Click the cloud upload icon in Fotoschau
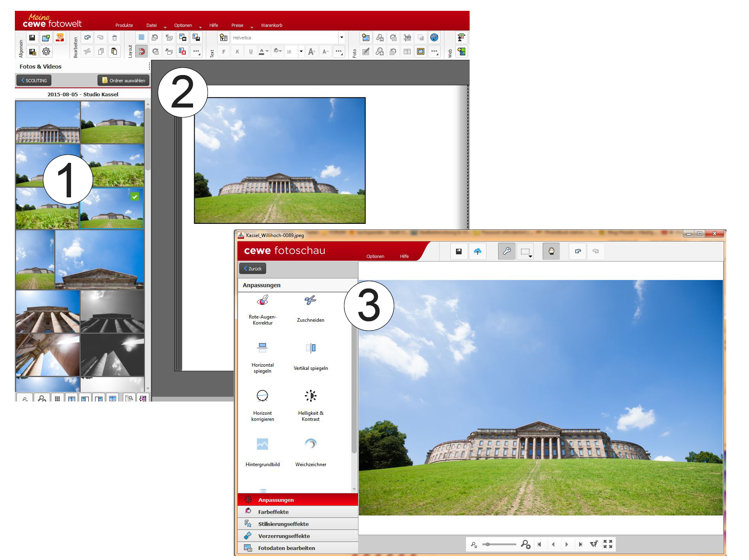This screenshot has width=749, height=560. 477,252
